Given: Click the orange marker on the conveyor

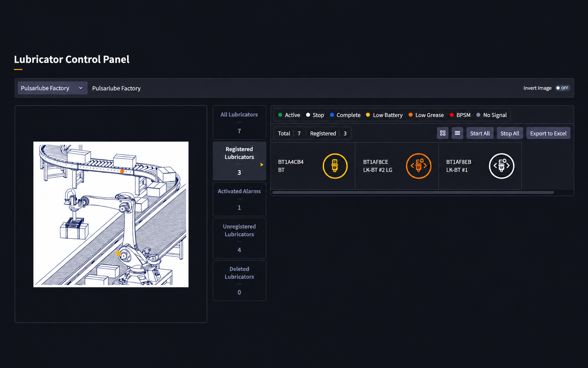Looking at the screenshot, I should [122, 171].
